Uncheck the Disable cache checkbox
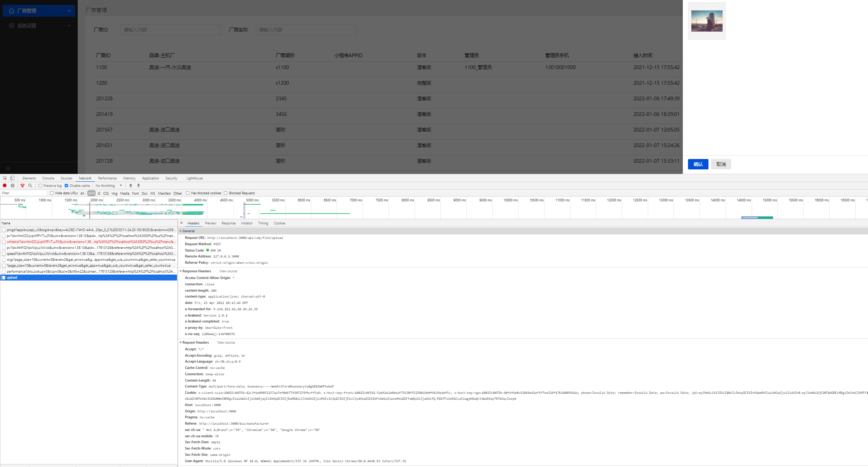 tap(67, 186)
